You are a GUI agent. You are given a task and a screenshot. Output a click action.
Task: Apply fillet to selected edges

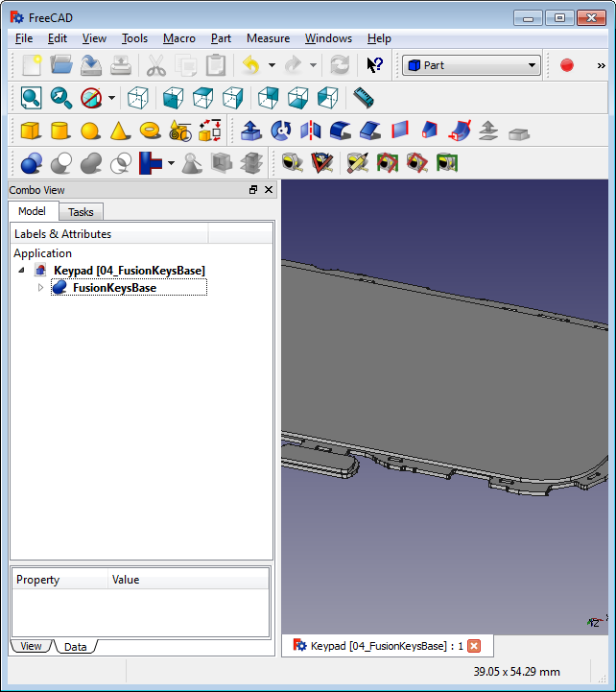click(341, 131)
